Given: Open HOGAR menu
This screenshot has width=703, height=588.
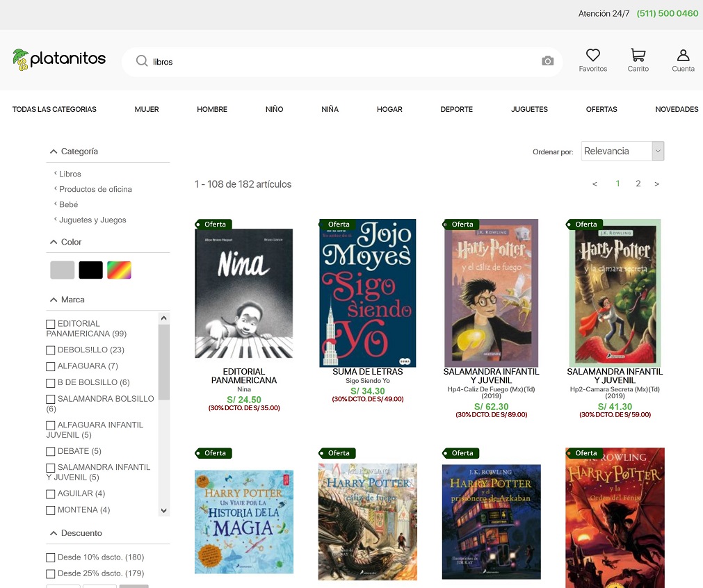Looking at the screenshot, I should tap(389, 109).
